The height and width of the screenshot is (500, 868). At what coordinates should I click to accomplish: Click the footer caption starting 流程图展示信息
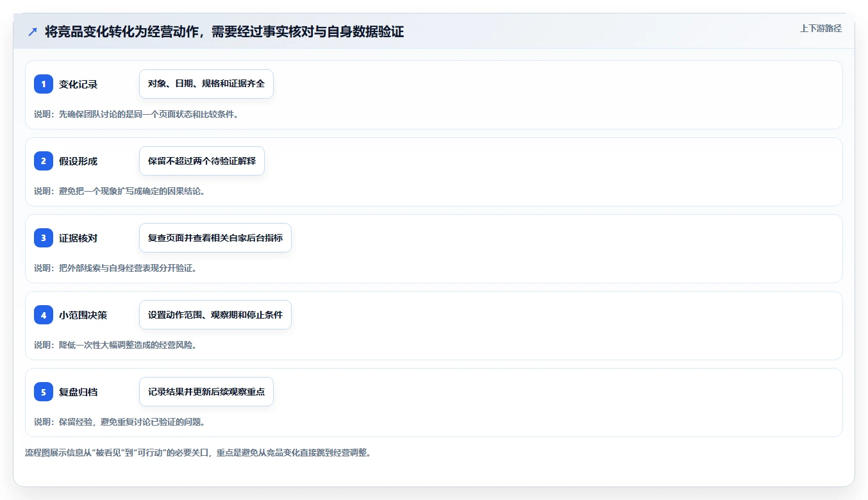pos(197,453)
